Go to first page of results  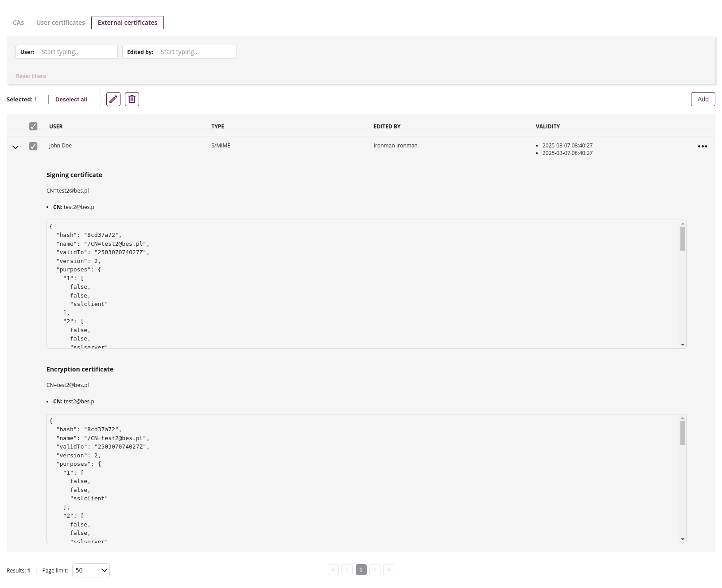(x=334, y=570)
